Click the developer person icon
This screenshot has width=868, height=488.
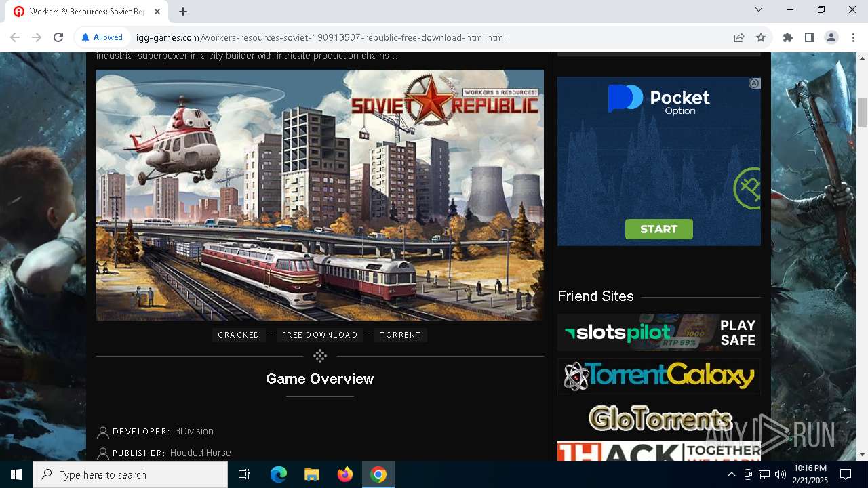tap(103, 432)
